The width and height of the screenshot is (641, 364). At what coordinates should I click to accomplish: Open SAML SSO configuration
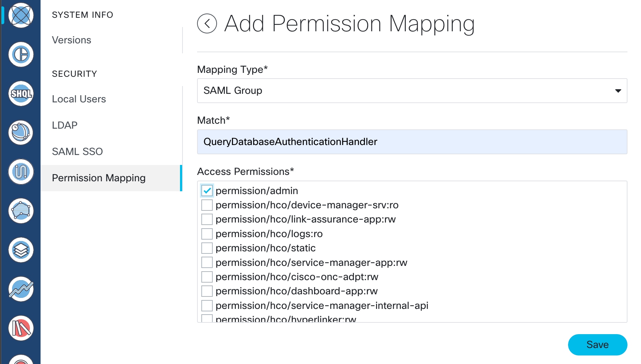coord(77,152)
